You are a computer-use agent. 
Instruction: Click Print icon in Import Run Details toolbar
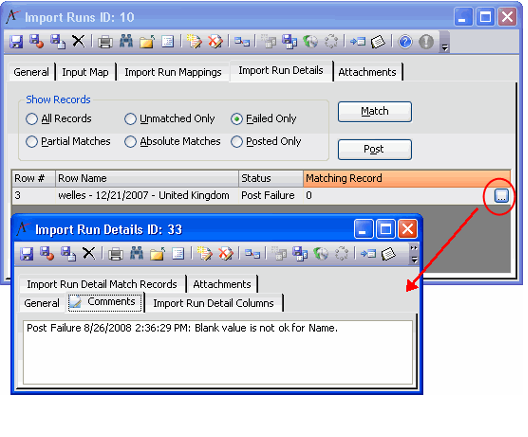tap(116, 254)
